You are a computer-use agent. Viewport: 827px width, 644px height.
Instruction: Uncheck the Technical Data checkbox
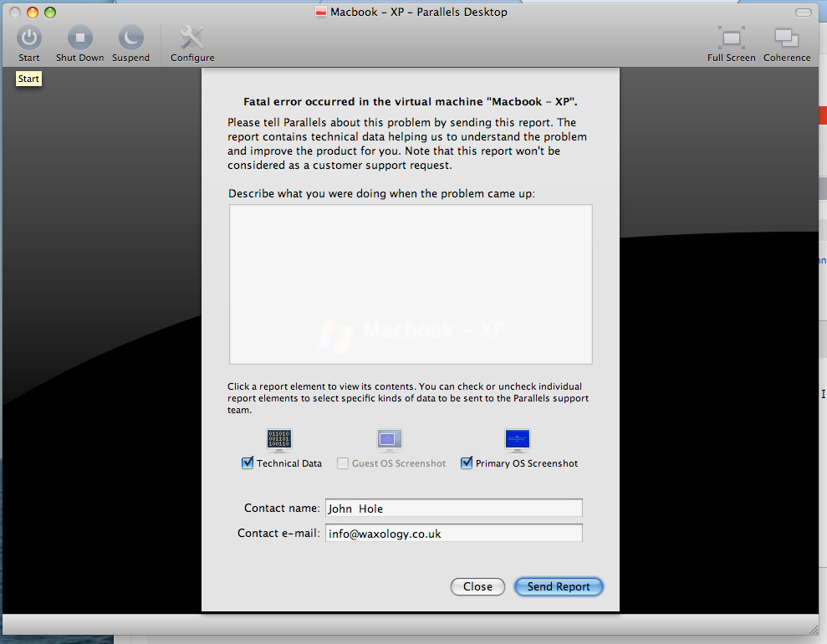click(248, 463)
